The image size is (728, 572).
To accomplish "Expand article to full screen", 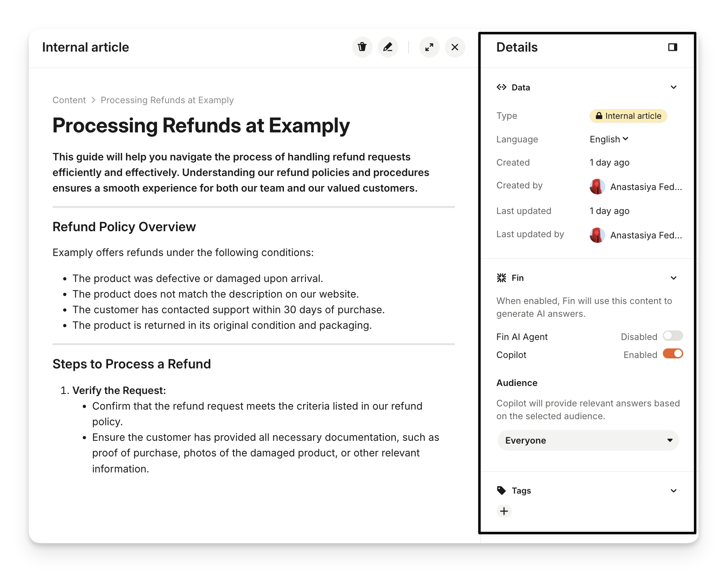I will (429, 47).
